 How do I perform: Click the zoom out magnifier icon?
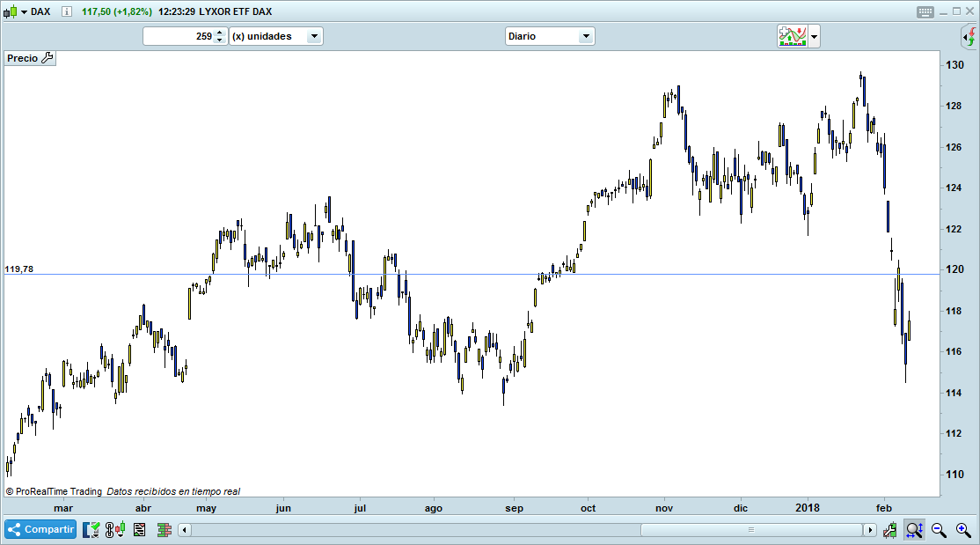coord(938,529)
